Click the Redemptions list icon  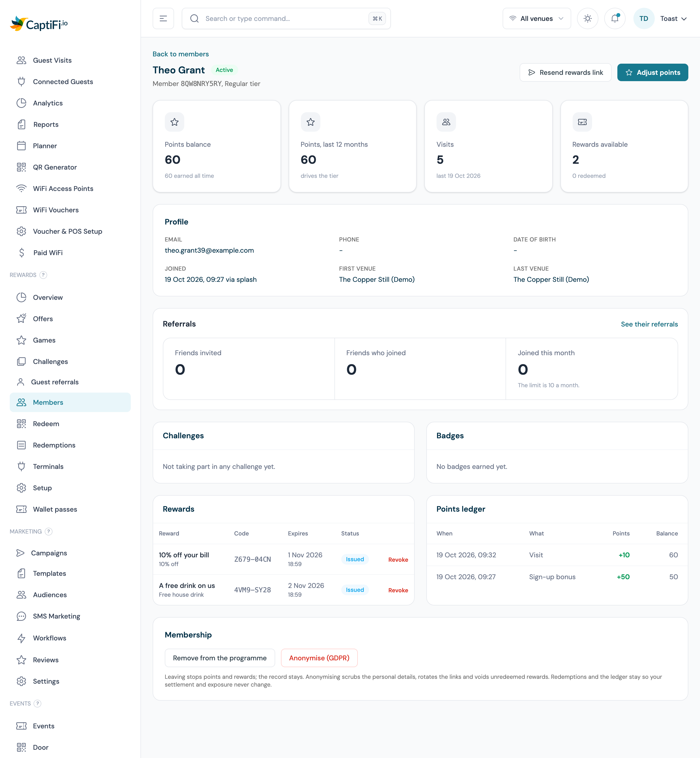(x=22, y=445)
